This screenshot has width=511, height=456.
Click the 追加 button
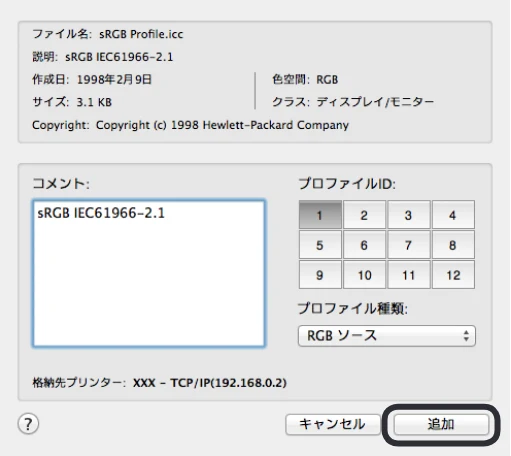(441, 424)
